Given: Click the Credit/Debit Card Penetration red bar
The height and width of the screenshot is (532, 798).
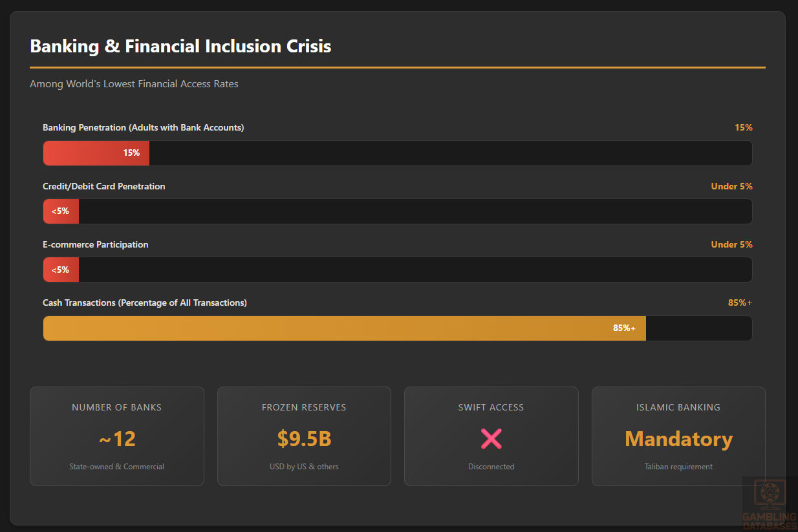Looking at the screenshot, I should click(x=61, y=211).
